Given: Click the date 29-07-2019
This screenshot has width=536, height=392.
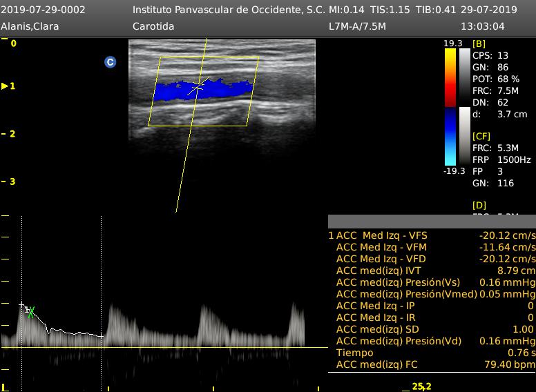Looking at the screenshot, I should click(489, 10).
